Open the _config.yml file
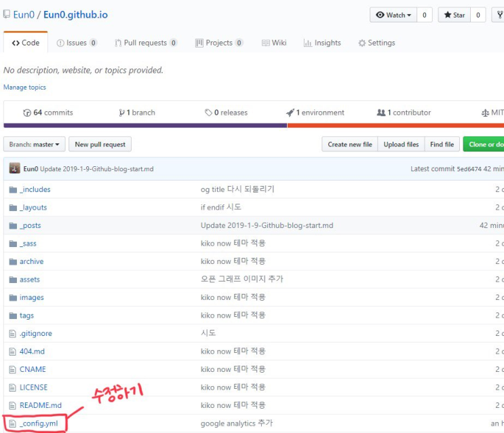Image resolution: width=504 pixels, height=433 pixels. 39,423
